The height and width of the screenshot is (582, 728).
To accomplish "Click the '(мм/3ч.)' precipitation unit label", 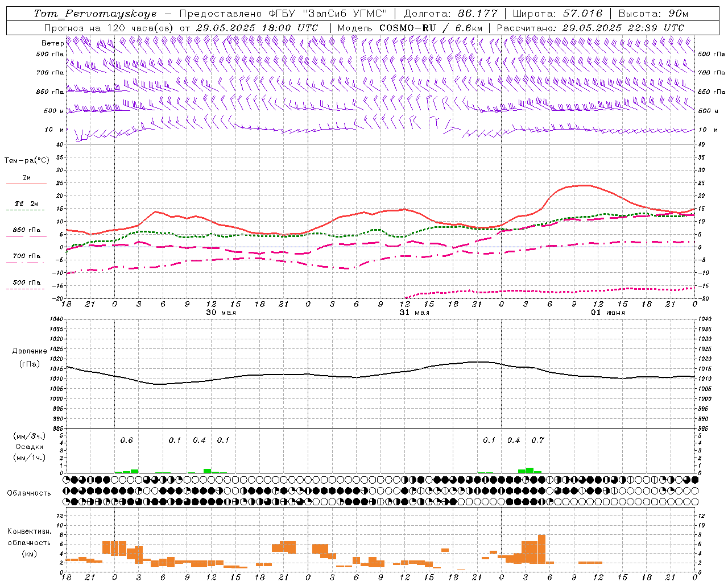I will click(29, 436).
